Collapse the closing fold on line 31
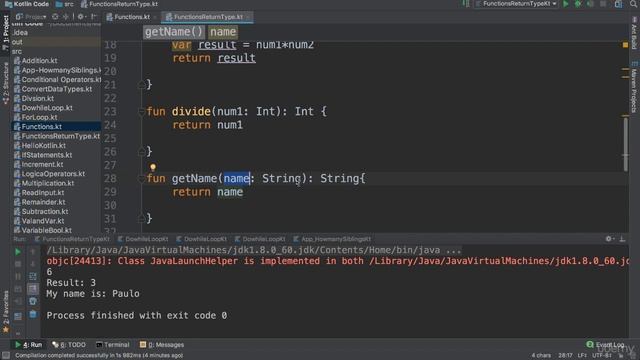Viewport: 640px width, 360px height. coord(141,218)
